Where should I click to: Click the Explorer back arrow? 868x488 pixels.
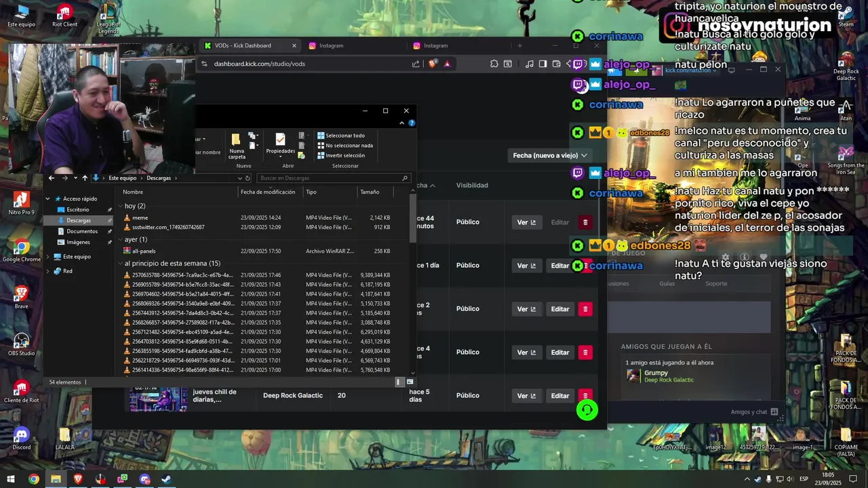tap(52, 178)
